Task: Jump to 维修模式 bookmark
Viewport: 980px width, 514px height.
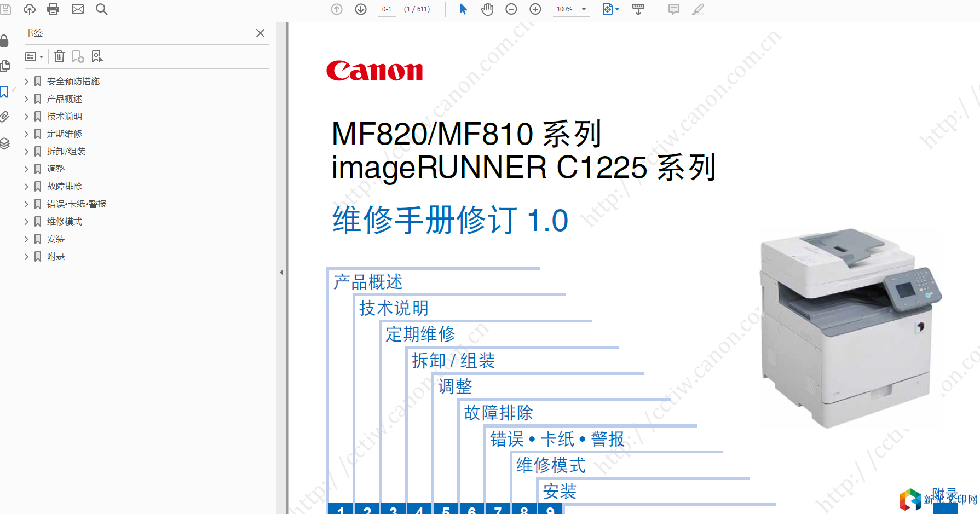Action: click(x=65, y=222)
